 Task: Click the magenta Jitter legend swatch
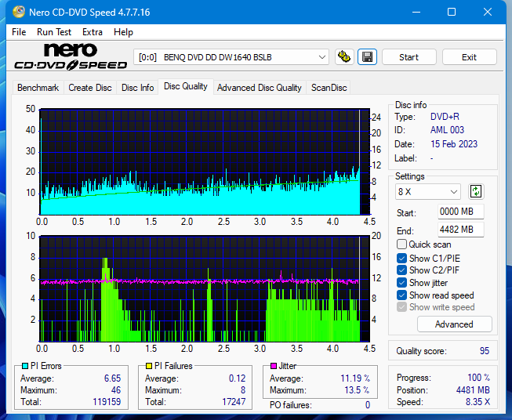click(274, 366)
